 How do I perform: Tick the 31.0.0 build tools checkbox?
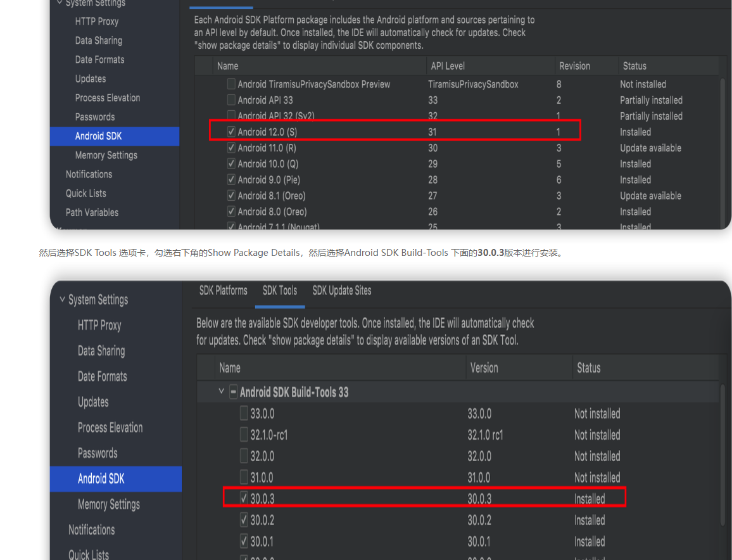point(244,478)
